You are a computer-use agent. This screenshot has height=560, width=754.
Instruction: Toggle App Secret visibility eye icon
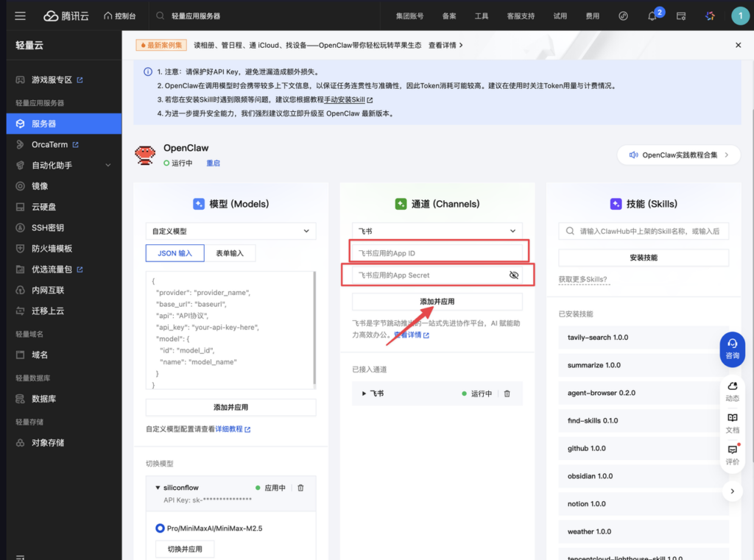514,275
